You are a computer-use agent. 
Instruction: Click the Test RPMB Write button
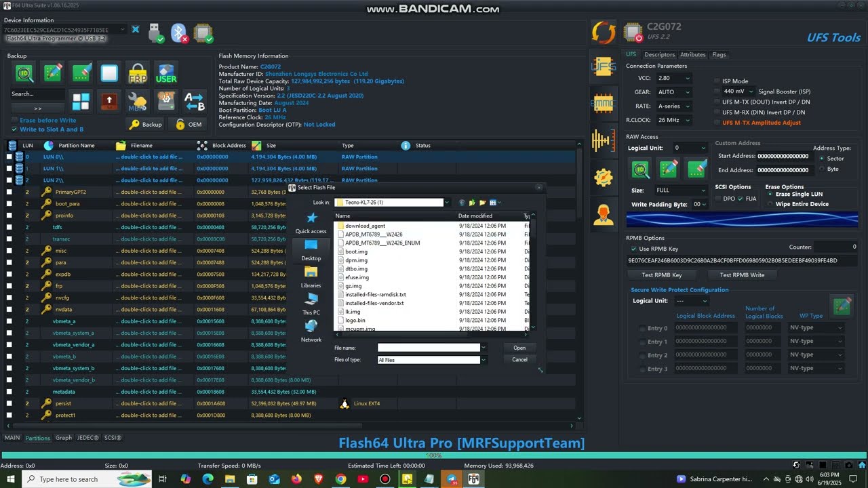(x=742, y=275)
